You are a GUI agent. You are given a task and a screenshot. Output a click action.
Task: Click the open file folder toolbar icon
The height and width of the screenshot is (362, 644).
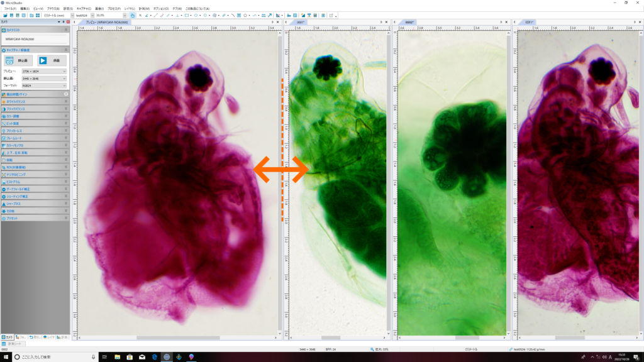(x=5, y=16)
